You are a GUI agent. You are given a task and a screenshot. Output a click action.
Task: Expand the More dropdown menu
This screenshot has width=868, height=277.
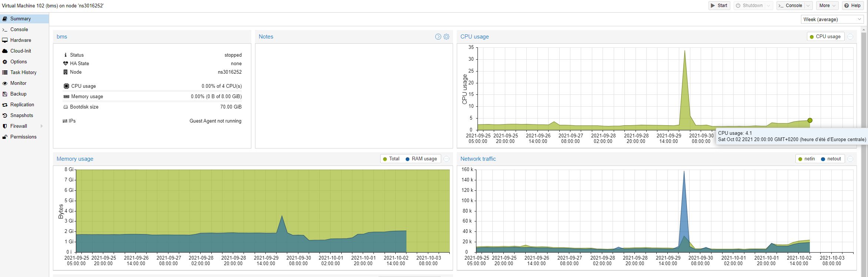(828, 6)
